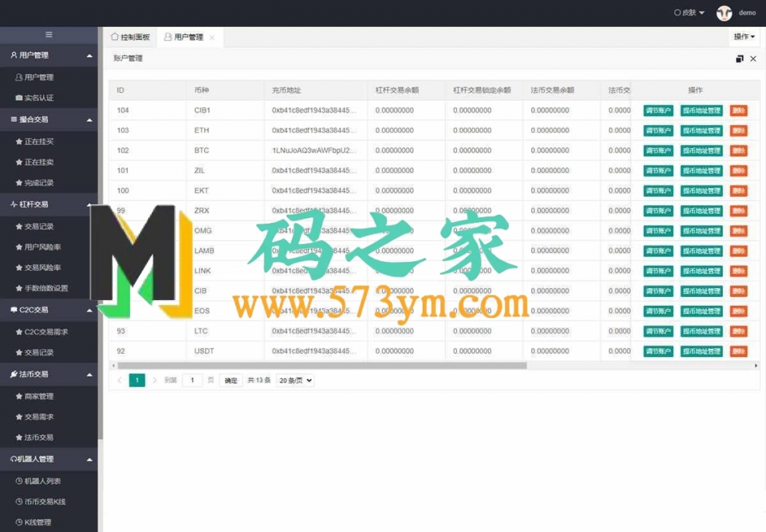This screenshot has height=532, width=766.
Task: Open 机器人列表 in the sidebar
Action: [x=38, y=481]
